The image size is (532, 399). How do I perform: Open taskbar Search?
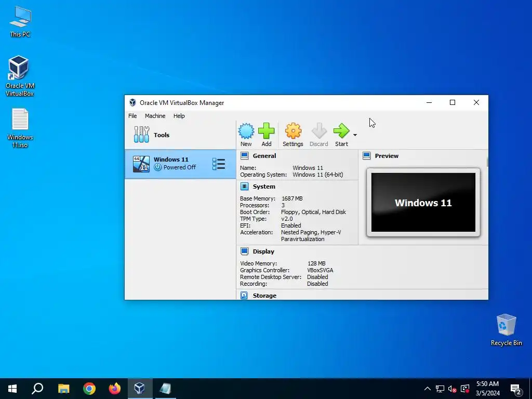coord(37,389)
